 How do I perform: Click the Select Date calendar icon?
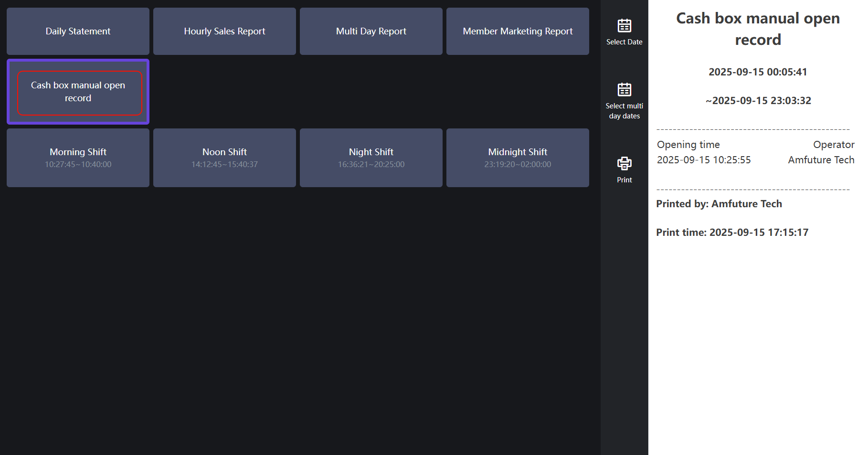pyautogui.click(x=624, y=26)
